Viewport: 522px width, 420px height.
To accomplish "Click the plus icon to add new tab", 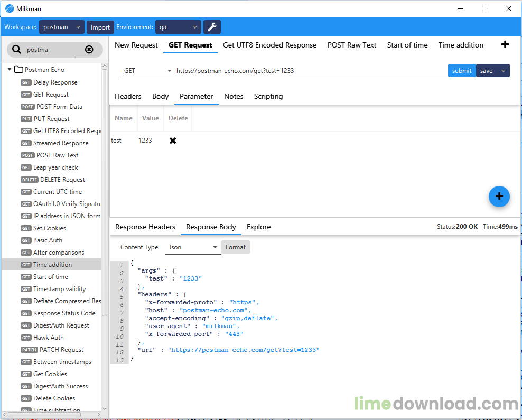I will point(505,45).
